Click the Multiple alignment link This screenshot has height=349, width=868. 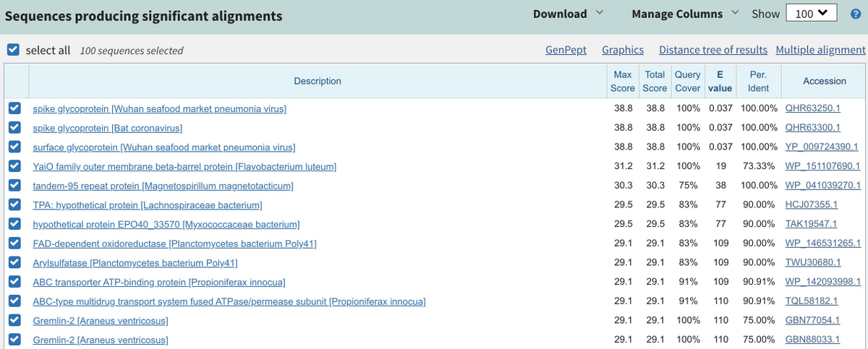coord(820,50)
